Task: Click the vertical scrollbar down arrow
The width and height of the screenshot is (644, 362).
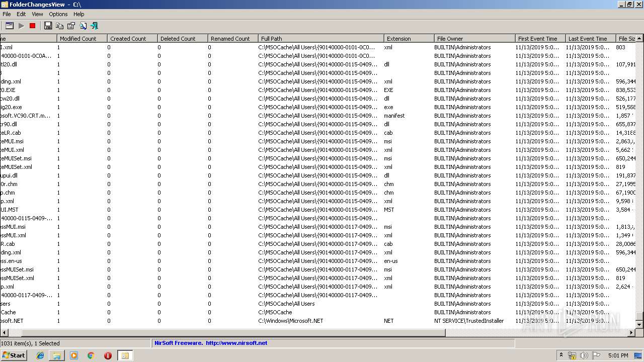Action: [639, 325]
